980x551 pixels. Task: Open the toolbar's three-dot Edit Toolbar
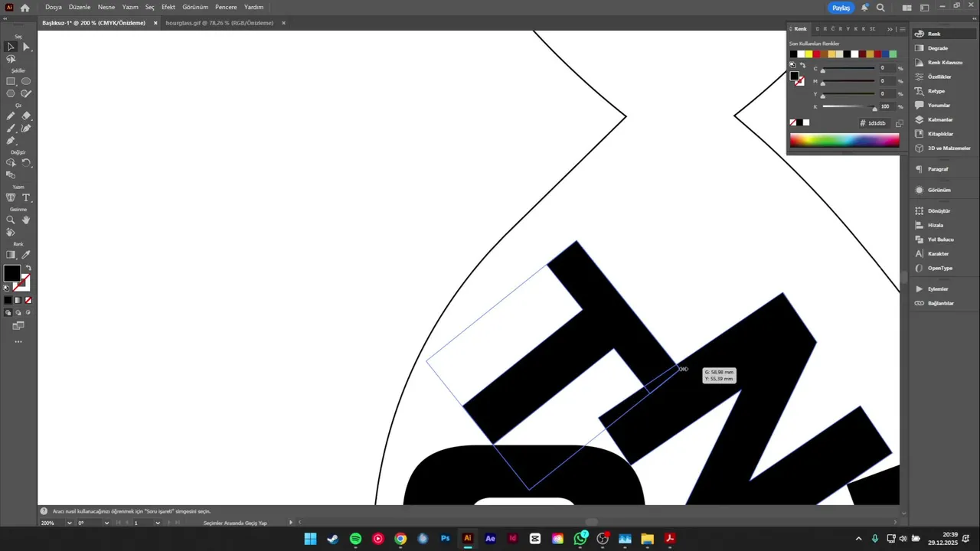coord(18,342)
